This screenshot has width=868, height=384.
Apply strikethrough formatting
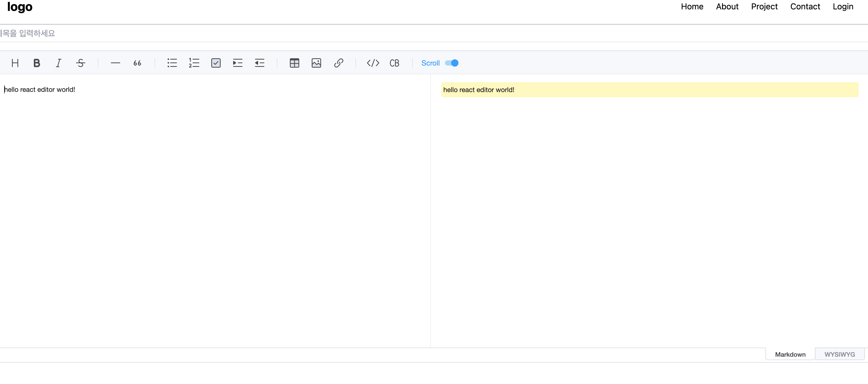pos(81,63)
